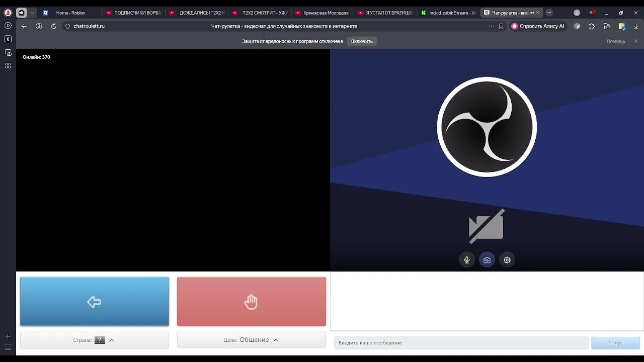This screenshot has width=644, height=362.
Task: Open the downloads arrow icon
Action: [636, 26]
